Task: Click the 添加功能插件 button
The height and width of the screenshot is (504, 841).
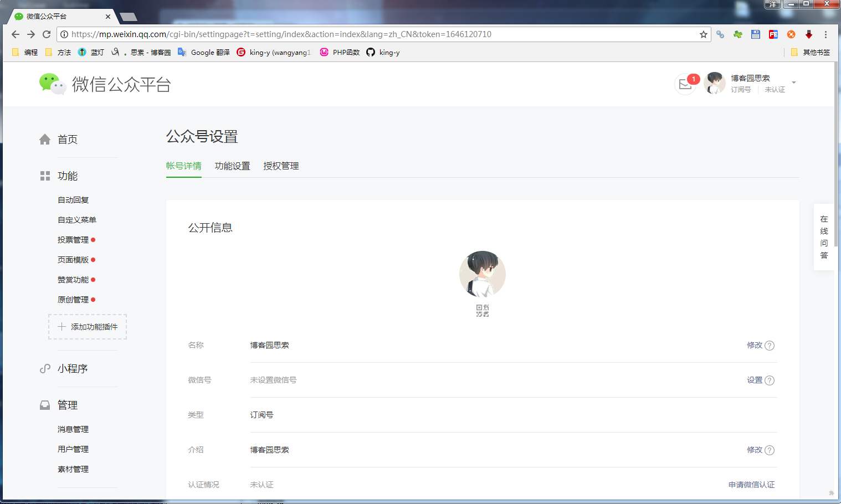Action: (x=88, y=327)
